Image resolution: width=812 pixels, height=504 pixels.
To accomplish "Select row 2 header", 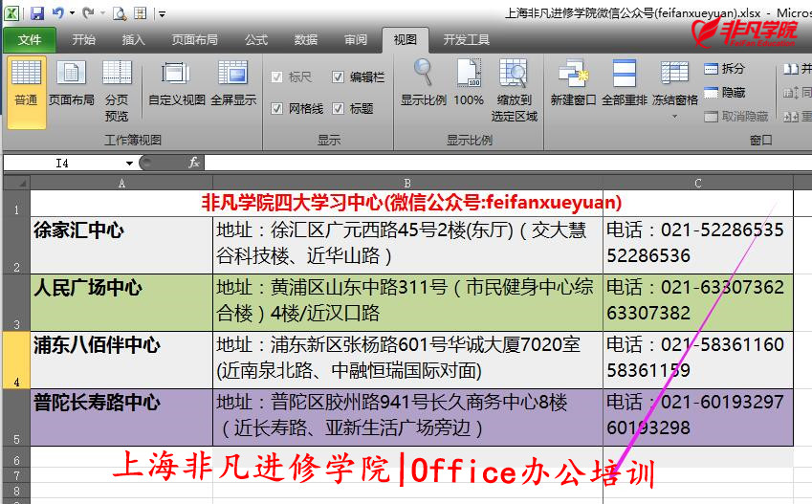I will point(16,246).
